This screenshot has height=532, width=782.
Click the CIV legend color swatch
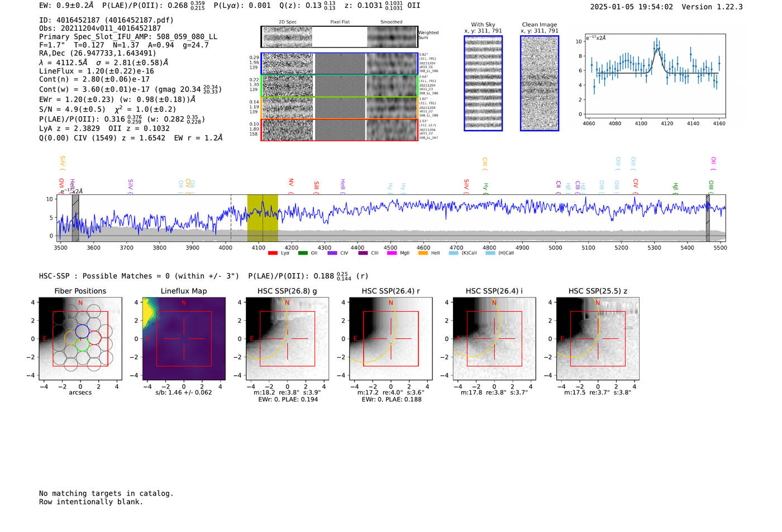332,253
